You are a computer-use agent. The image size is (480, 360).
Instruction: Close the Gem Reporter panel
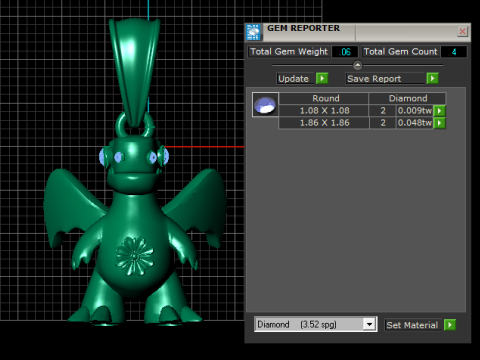(x=462, y=32)
